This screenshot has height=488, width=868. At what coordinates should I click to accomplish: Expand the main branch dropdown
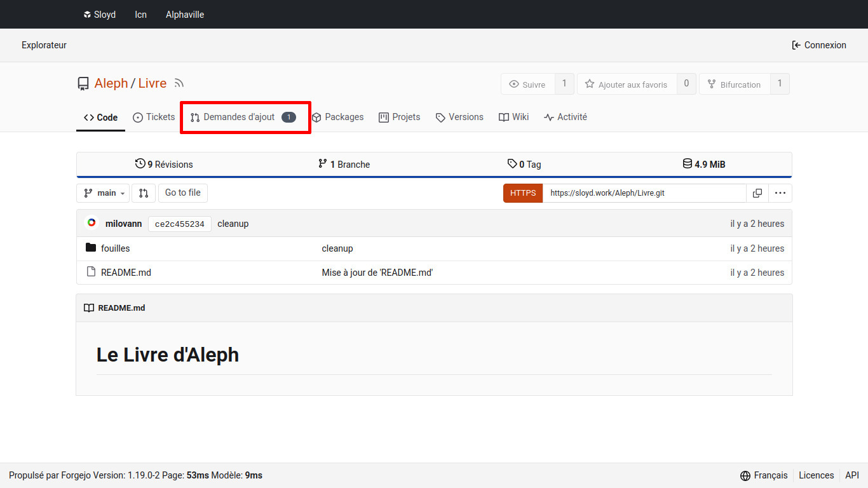[x=103, y=193]
